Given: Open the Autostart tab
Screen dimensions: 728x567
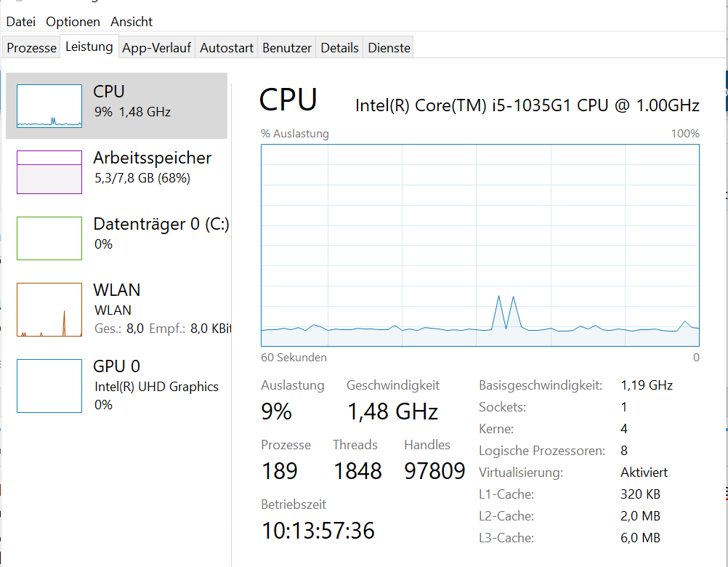Looking at the screenshot, I should [x=227, y=48].
